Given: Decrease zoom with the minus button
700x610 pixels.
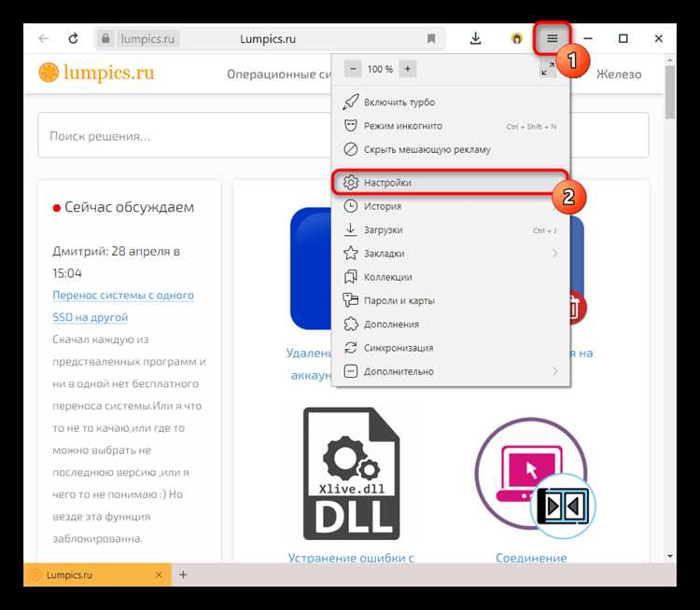Looking at the screenshot, I should [x=353, y=69].
